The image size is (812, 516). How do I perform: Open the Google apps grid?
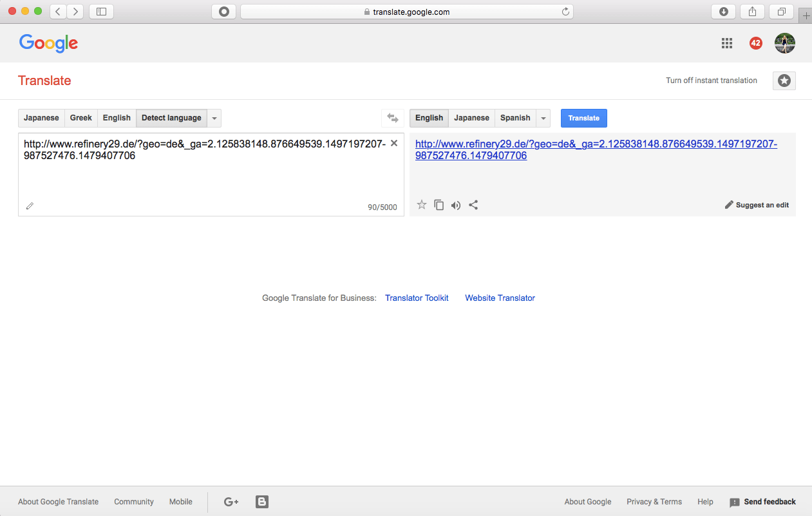727,43
